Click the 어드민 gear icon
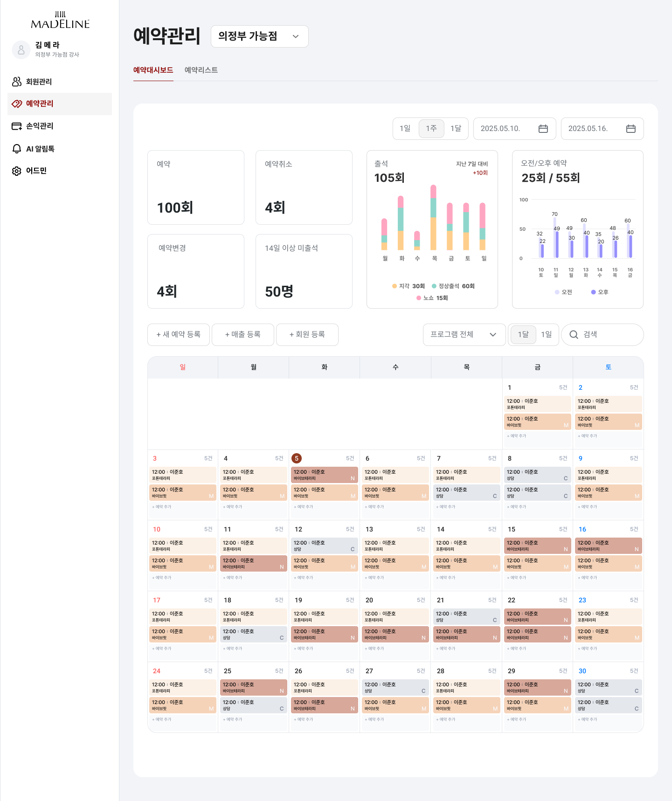Image resolution: width=672 pixels, height=801 pixels. tap(17, 171)
